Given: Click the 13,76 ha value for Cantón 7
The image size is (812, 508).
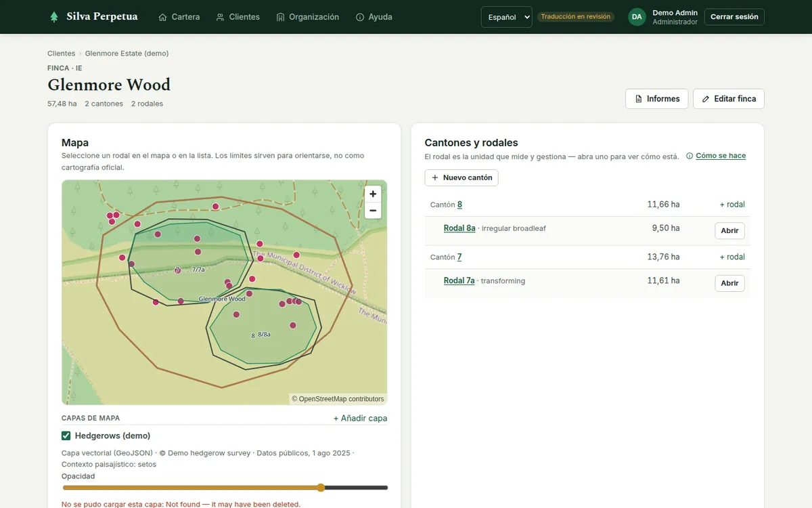Looking at the screenshot, I should (663, 257).
